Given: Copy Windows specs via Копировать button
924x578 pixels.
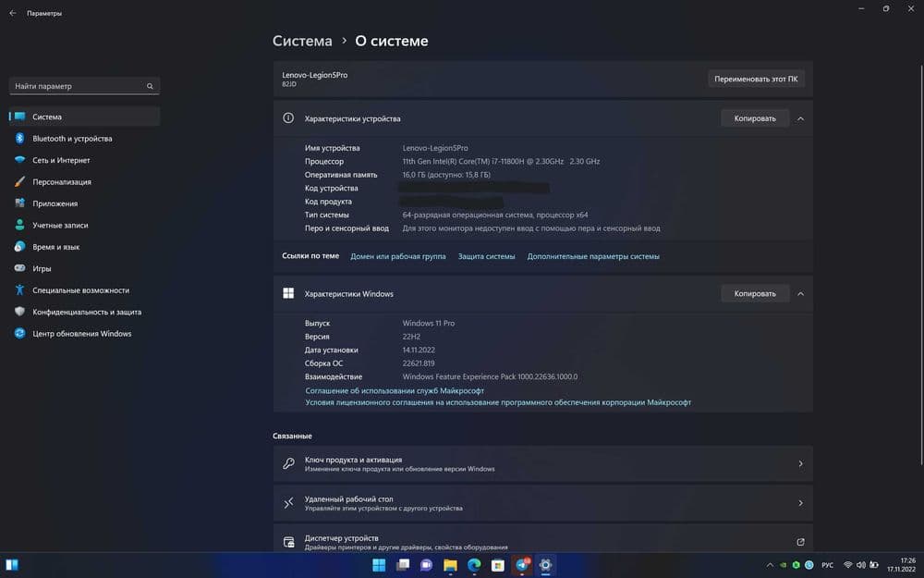Looking at the screenshot, I should [755, 294].
